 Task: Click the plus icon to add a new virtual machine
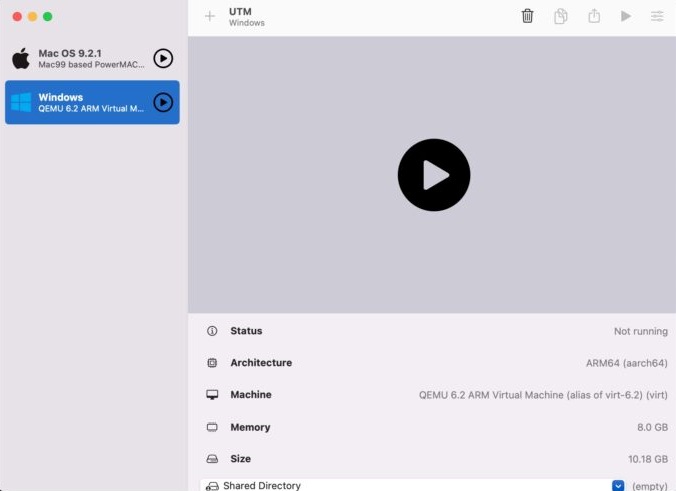click(x=210, y=16)
